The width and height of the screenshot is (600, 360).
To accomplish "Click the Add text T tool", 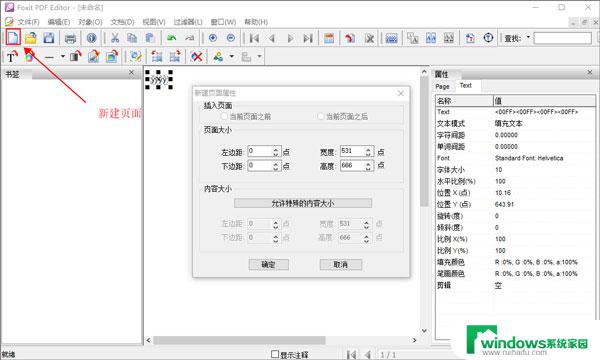I will tap(11, 57).
